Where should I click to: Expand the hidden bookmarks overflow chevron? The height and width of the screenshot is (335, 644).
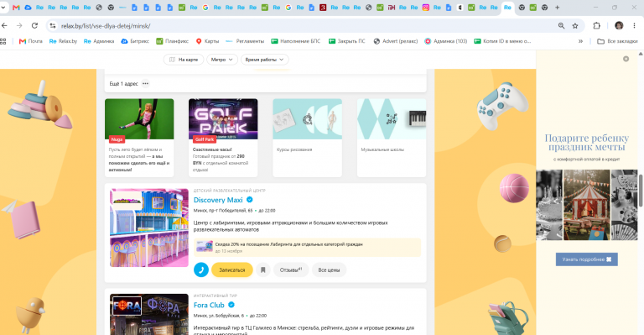(580, 41)
